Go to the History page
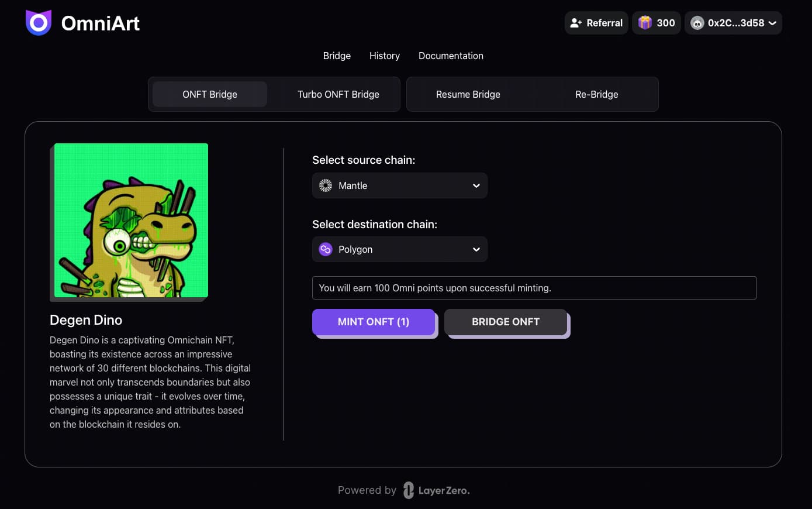The height and width of the screenshot is (509, 812). 385,56
